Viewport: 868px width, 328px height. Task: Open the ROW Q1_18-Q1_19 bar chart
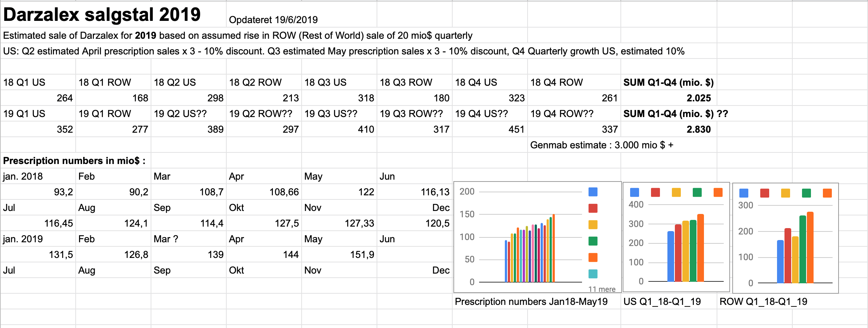tap(785, 238)
